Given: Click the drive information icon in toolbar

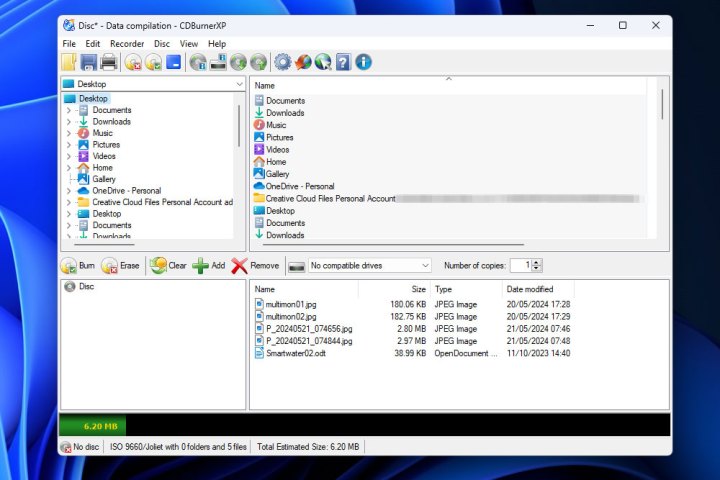Looking at the screenshot, I should 218,63.
